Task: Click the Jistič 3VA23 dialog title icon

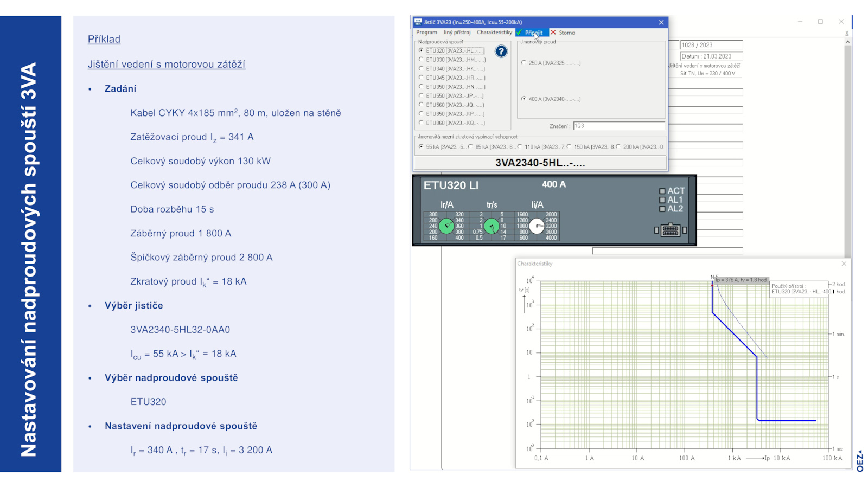Action: point(418,22)
